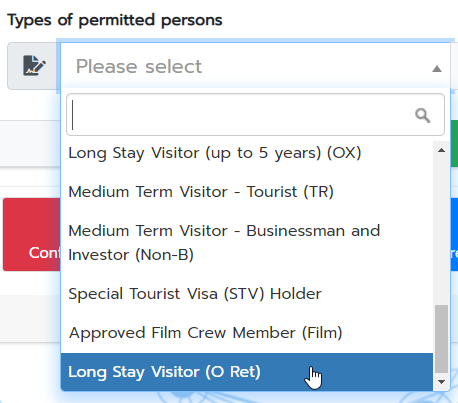The image size is (458, 403).
Task: Click the list scrollbar down arrow
Action: tap(441, 382)
